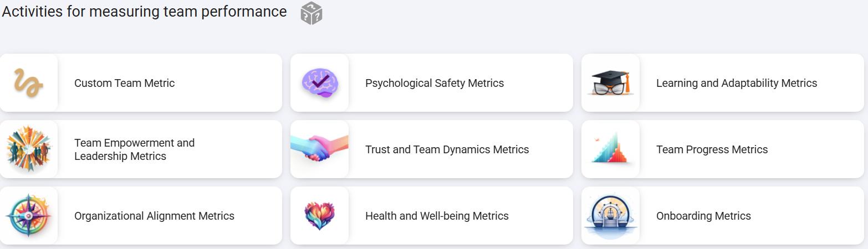Click the handshake icon
The height and width of the screenshot is (249, 868).
click(x=320, y=148)
